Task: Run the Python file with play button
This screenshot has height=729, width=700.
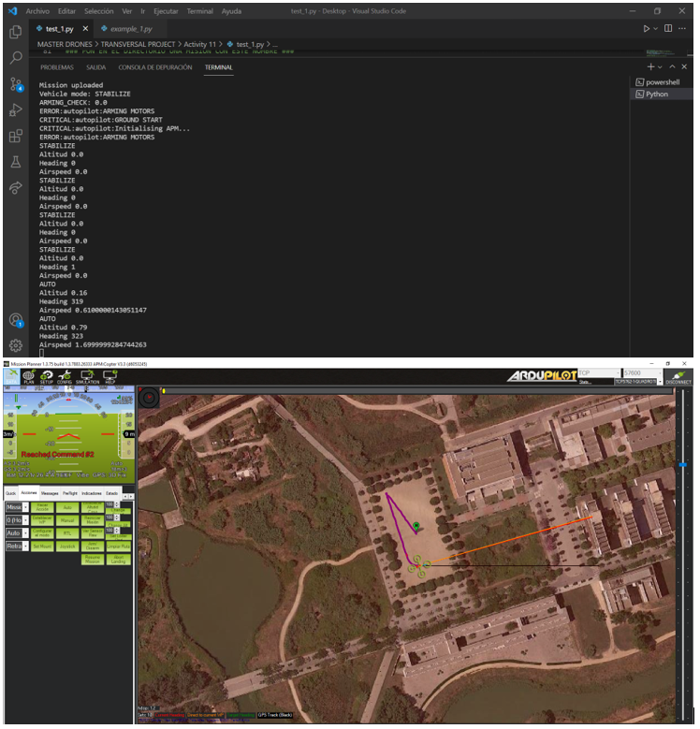Action: (x=646, y=29)
